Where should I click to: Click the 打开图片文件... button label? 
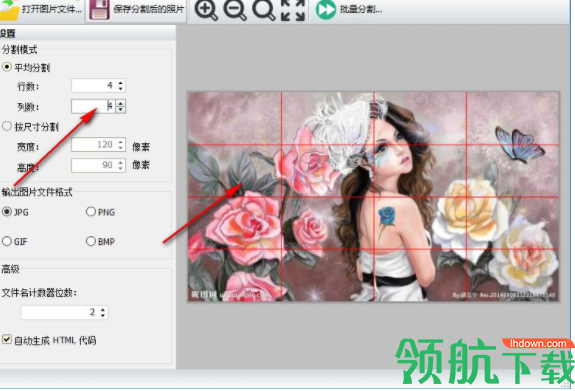[52, 9]
